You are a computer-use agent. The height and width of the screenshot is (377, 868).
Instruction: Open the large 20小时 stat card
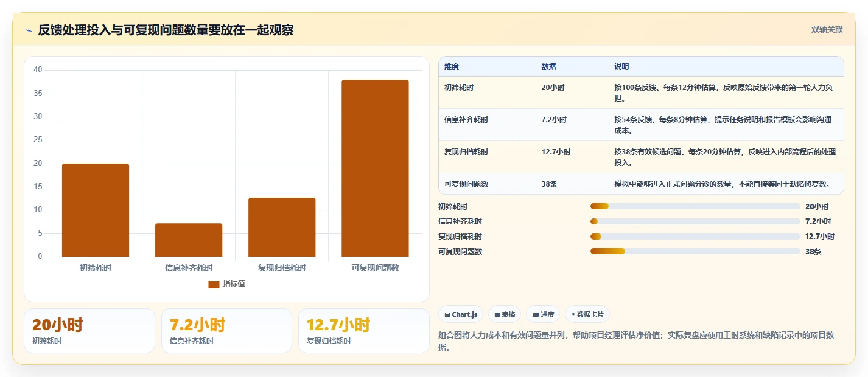tap(89, 331)
